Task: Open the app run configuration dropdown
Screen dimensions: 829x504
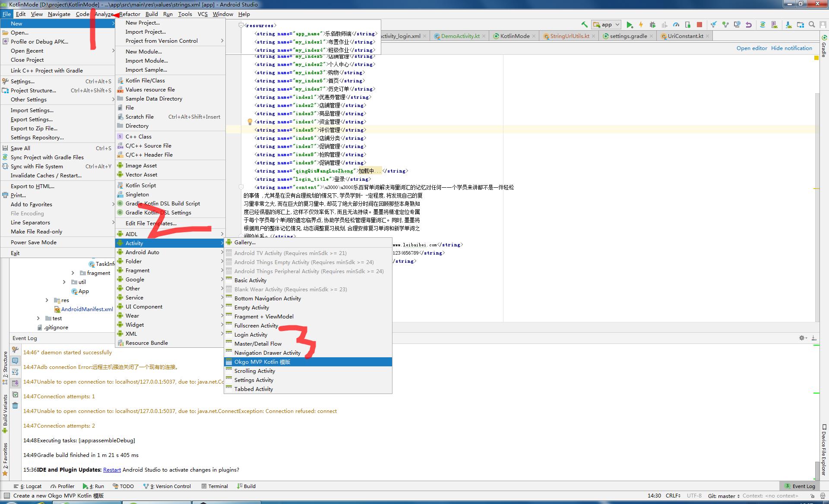Action: 607,25
